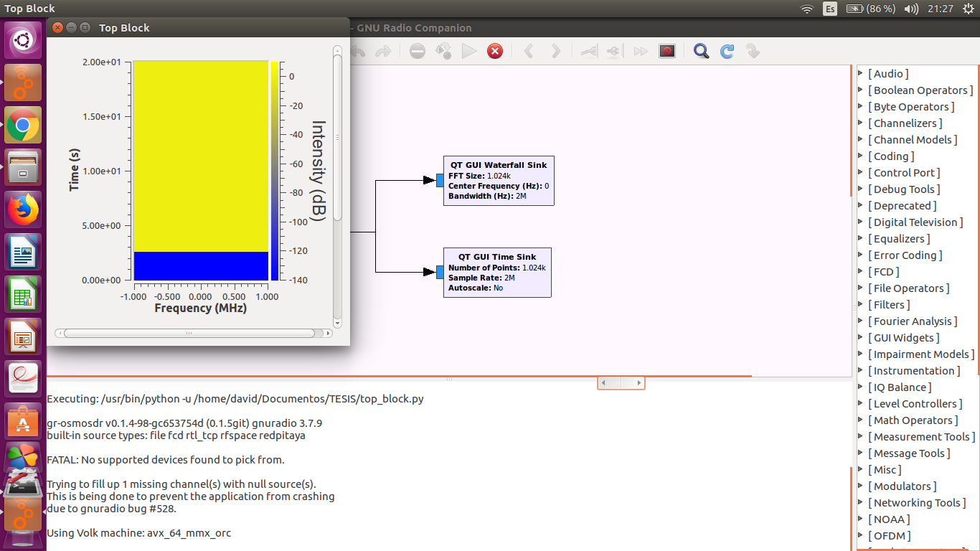Select the QT GUI Time Sink block
Image resolution: width=980 pixels, height=551 pixels.
497,272
